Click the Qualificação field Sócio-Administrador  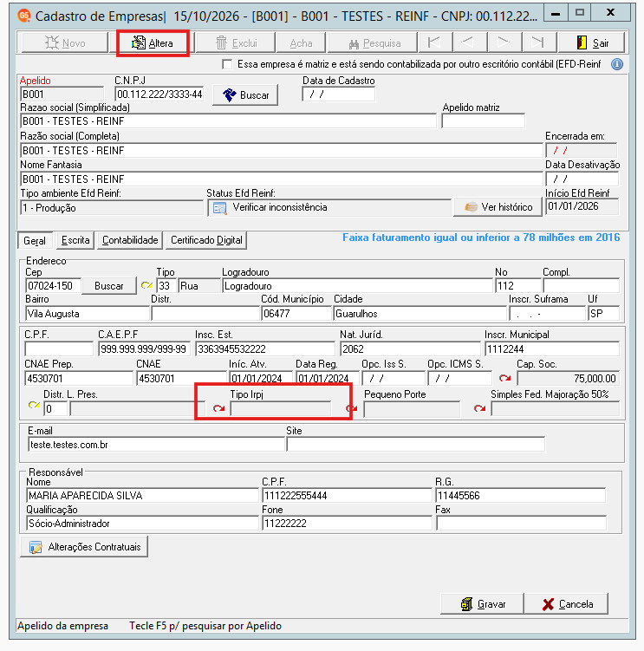coord(142,523)
